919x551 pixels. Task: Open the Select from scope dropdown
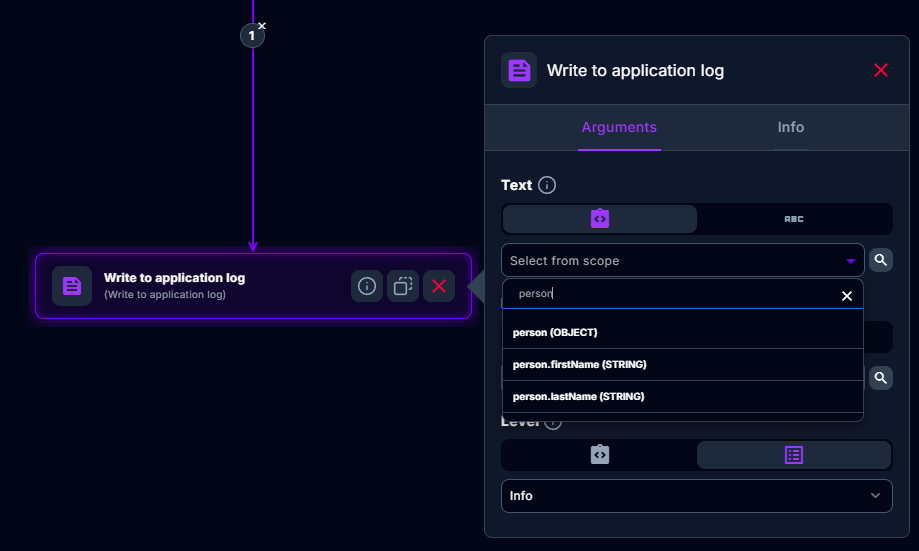tap(682, 260)
